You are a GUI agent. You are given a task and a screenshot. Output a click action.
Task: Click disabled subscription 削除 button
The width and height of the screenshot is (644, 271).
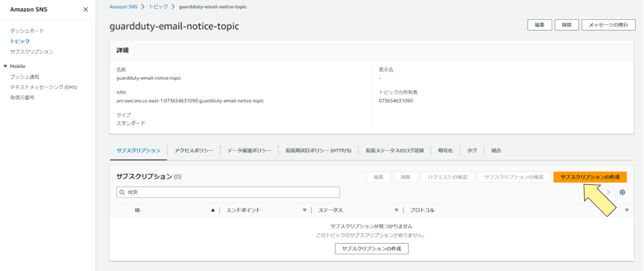[x=406, y=177]
